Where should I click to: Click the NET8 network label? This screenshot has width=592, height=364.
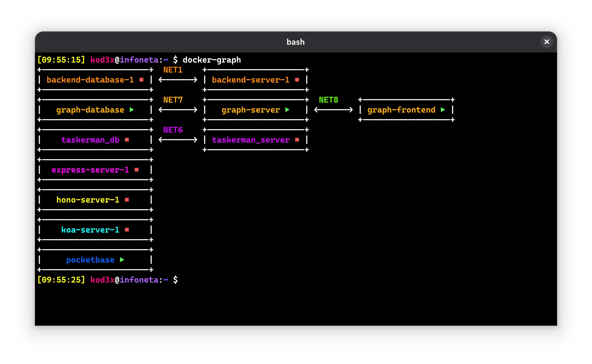[328, 100]
